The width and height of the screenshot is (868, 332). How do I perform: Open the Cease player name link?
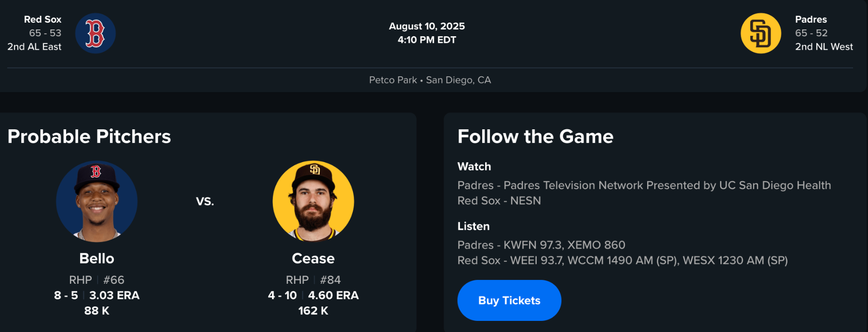(313, 259)
